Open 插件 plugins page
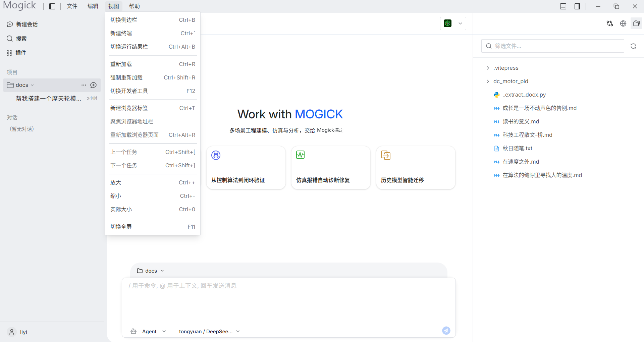644x342 pixels. [x=16, y=53]
